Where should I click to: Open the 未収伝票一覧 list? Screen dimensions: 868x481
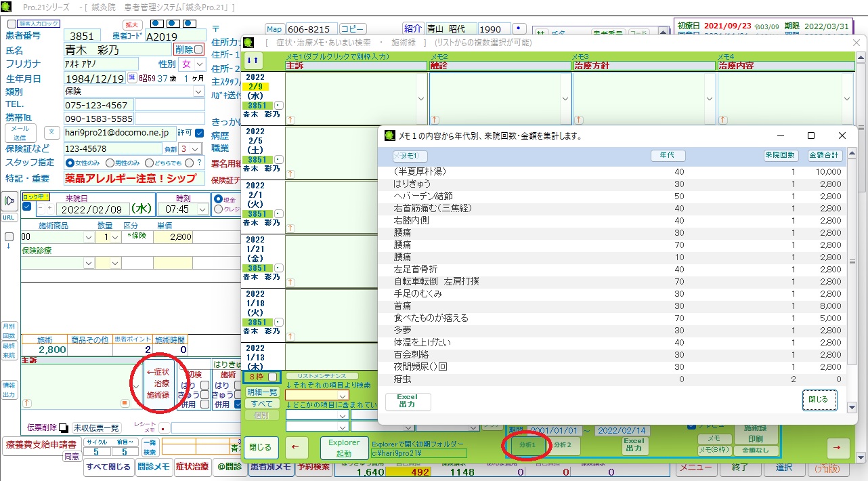coord(96,427)
